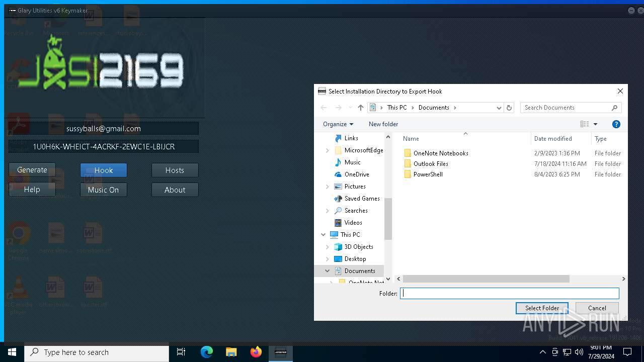Select the PowerShell folder

[428, 174]
